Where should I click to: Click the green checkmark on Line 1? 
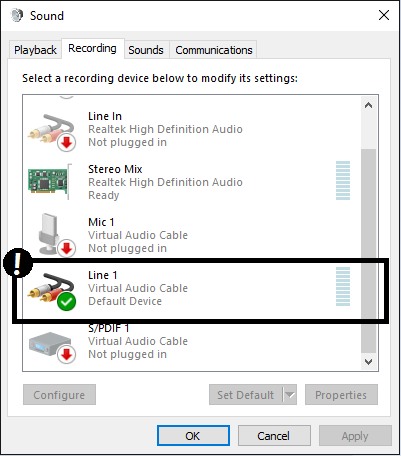click(66, 301)
